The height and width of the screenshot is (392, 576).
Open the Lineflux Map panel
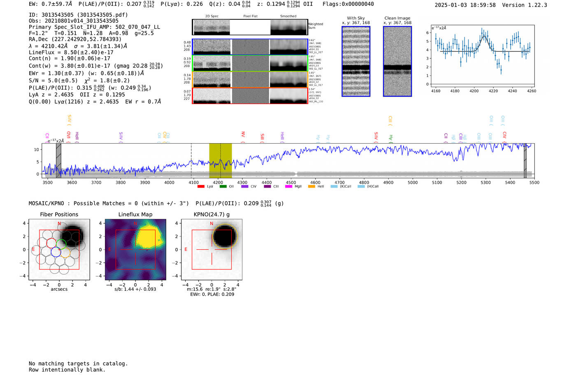(135, 250)
